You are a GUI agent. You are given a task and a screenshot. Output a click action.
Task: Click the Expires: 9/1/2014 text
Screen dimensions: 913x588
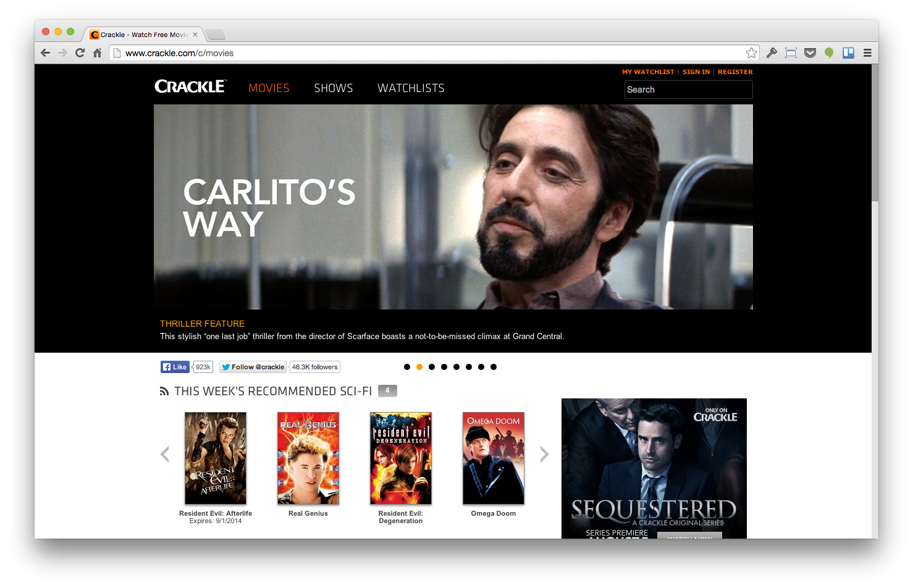click(x=216, y=521)
